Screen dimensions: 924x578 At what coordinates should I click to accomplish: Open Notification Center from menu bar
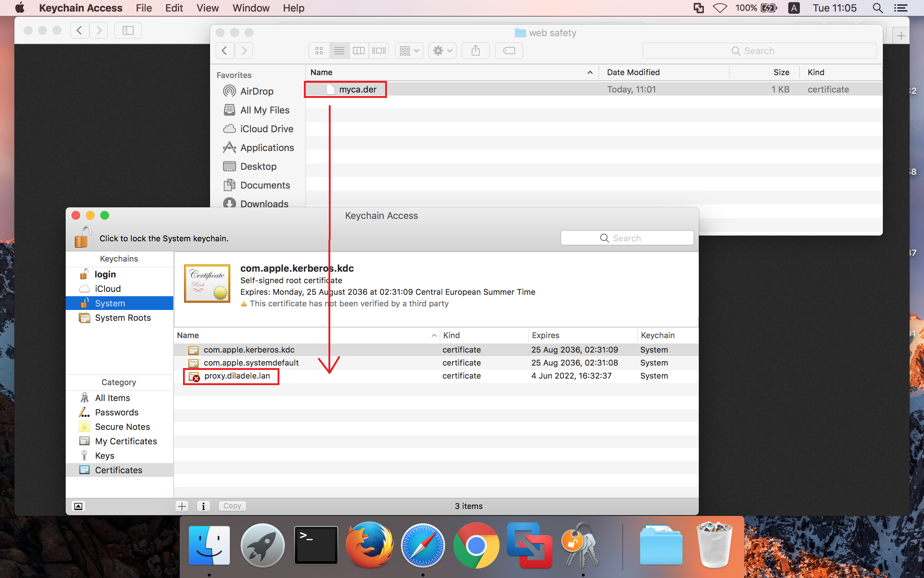(901, 8)
